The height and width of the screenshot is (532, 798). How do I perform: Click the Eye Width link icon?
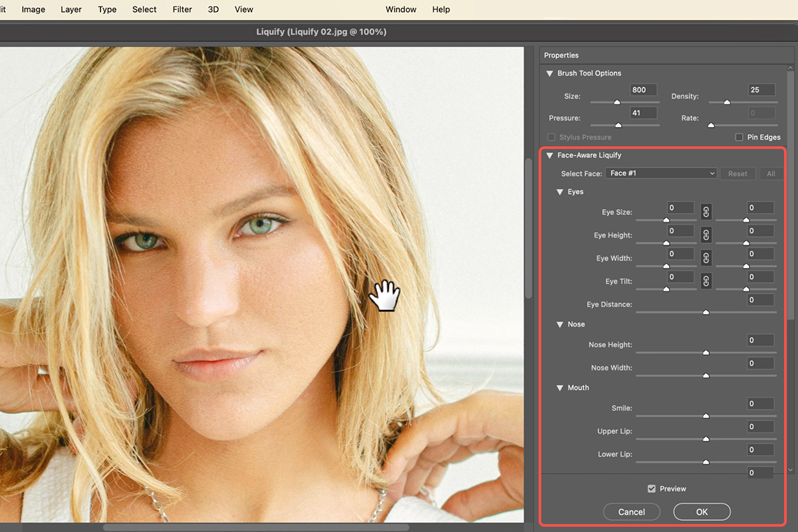(x=706, y=258)
